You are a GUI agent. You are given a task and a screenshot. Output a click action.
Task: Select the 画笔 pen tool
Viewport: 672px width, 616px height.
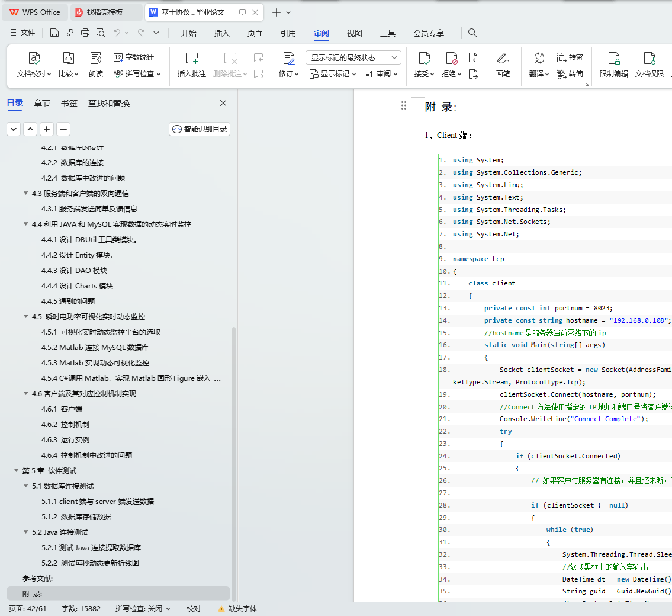click(x=503, y=58)
